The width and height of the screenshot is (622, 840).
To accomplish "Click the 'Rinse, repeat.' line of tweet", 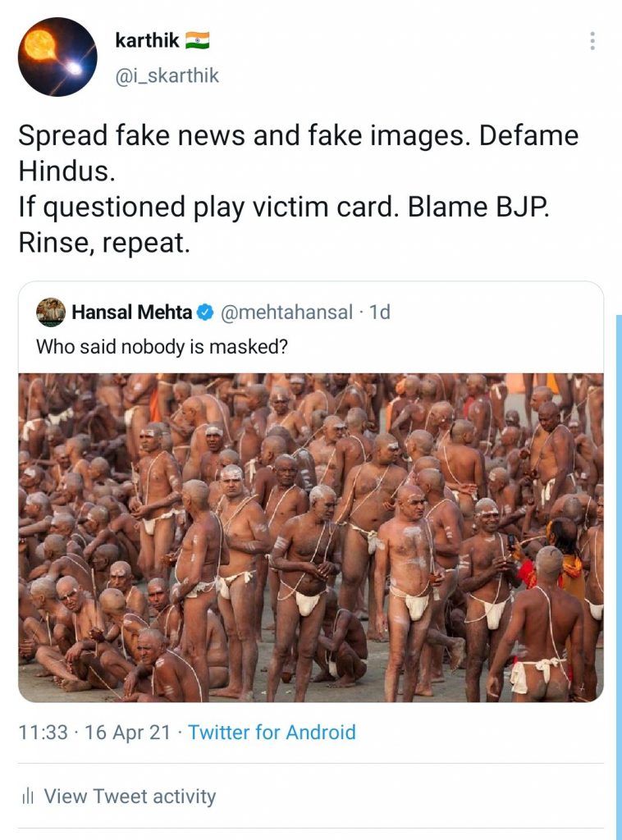I will point(103,244).
